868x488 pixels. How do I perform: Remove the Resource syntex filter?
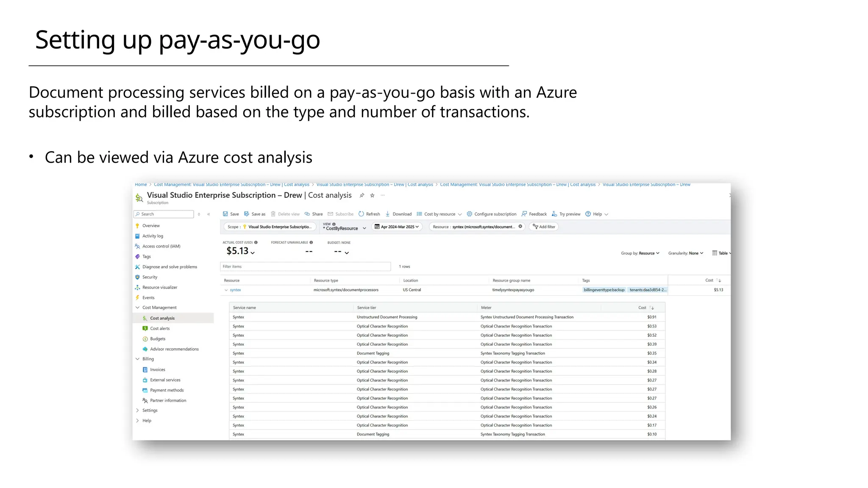coord(520,227)
